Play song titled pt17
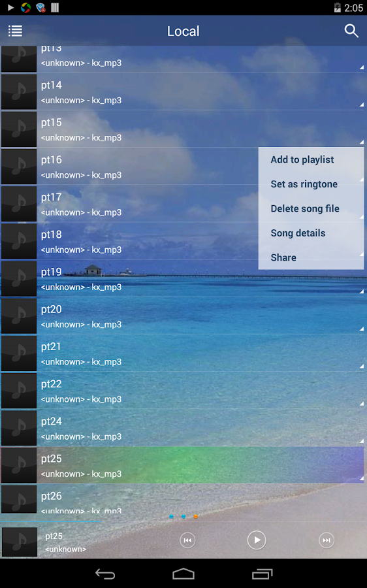The width and height of the screenshot is (367, 588). click(52, 197)
